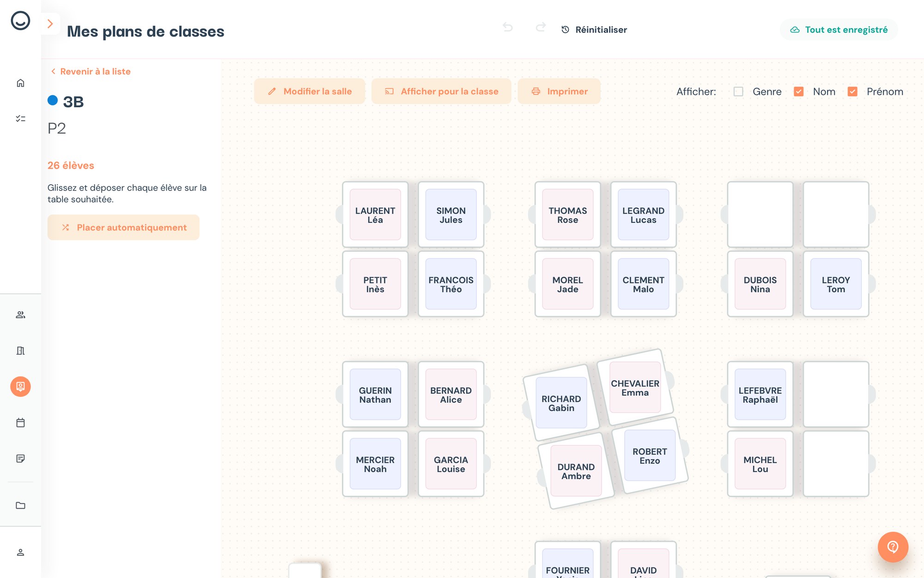
Task: Open the notes icon in sidebar
Action: point(20,459)
